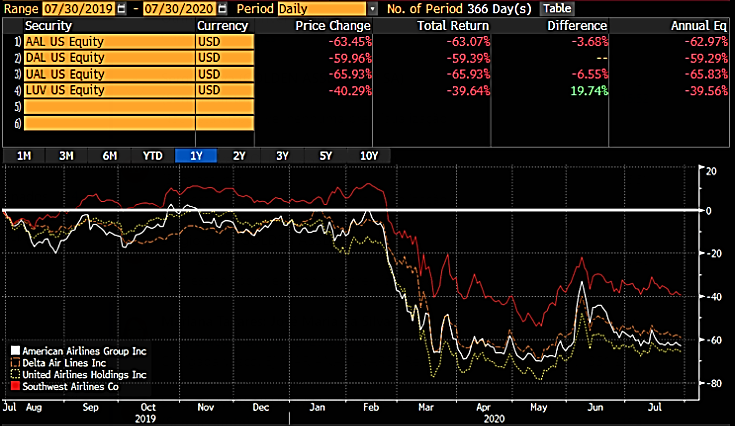Click the Security column header
The image size is (735, 426).
click(48, 26)
